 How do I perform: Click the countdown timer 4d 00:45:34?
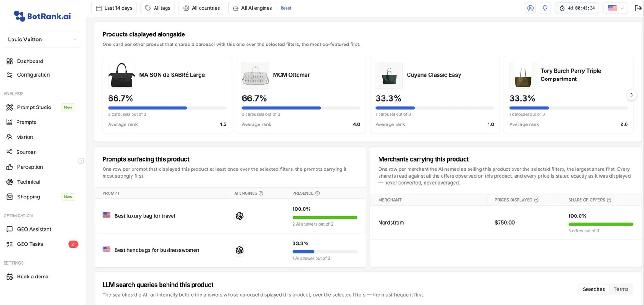(x=577, y=8)
